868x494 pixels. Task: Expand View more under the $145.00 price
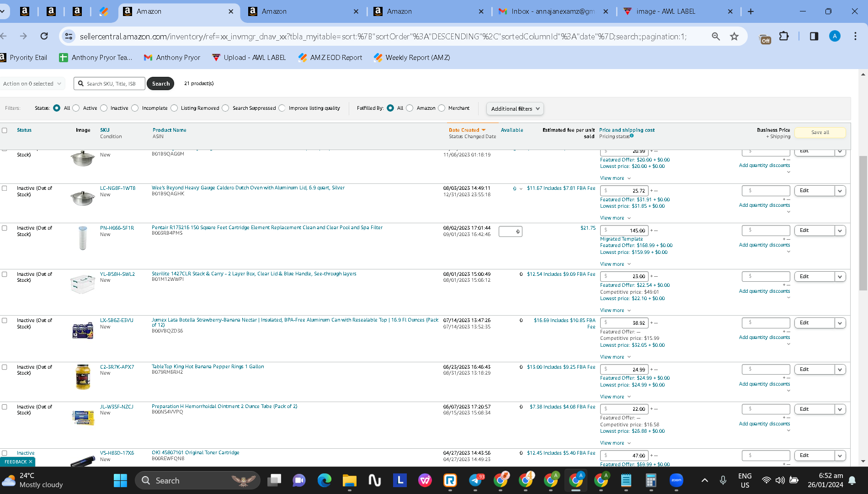pyautogui.click(x=615, y=264)
